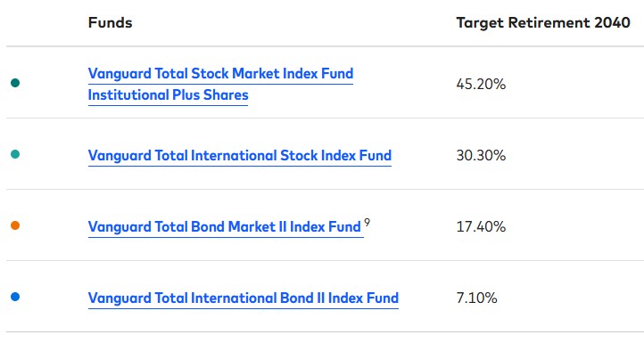Select the 17.40% allocation value

tap(481, 226)
